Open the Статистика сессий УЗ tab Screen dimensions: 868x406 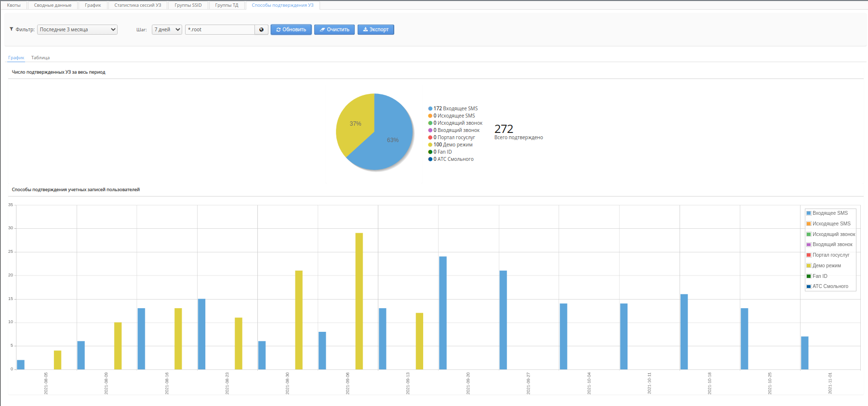coord(137,5)
